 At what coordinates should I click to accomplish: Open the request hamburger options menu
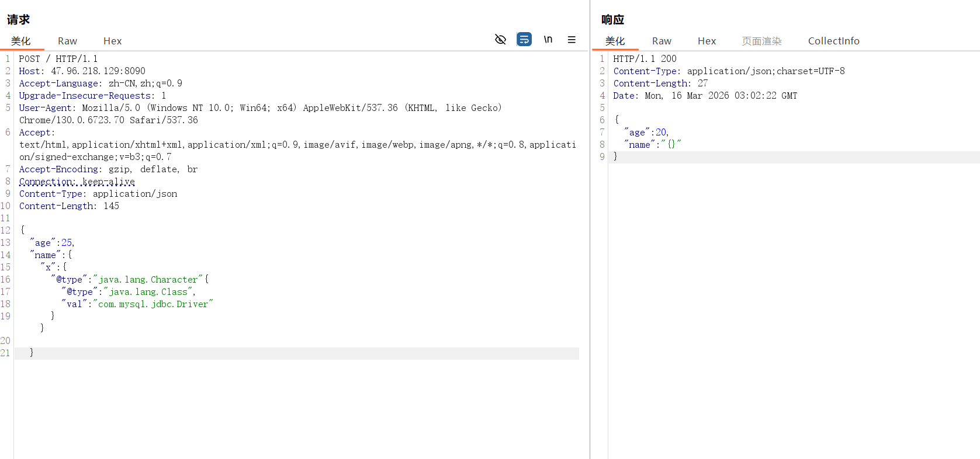click(x=572, y=40)
